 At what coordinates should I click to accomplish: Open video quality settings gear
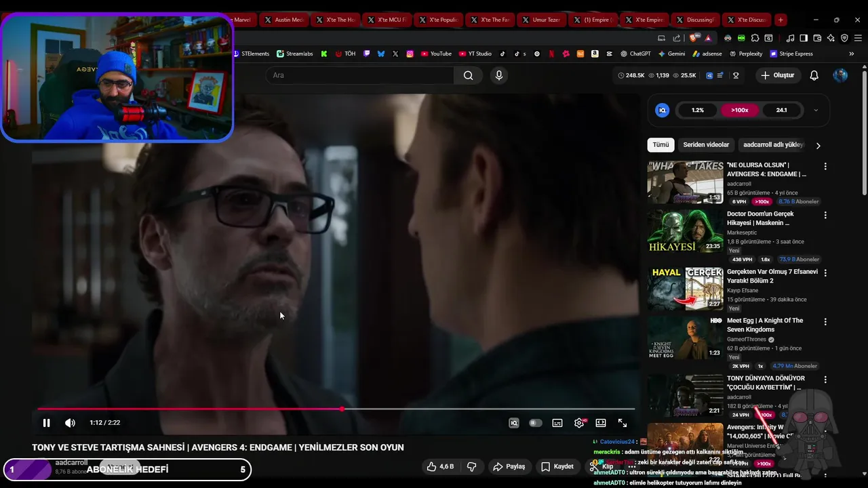click(579, 423)
